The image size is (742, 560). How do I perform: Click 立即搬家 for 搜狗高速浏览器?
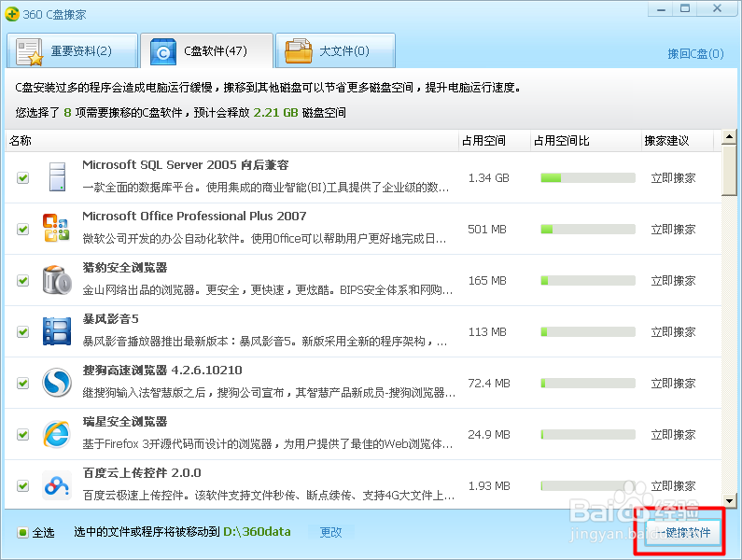pyautogui.click(x=673, y=383)
